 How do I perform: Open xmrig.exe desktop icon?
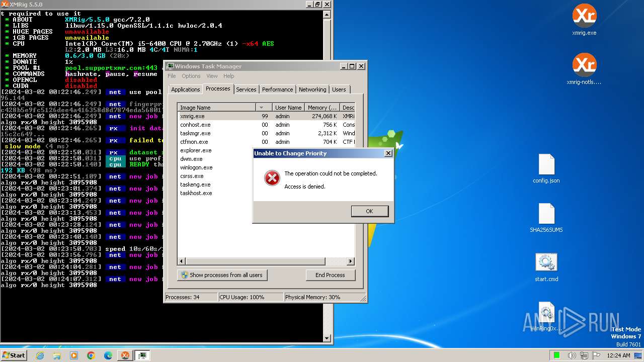point(584,20)
